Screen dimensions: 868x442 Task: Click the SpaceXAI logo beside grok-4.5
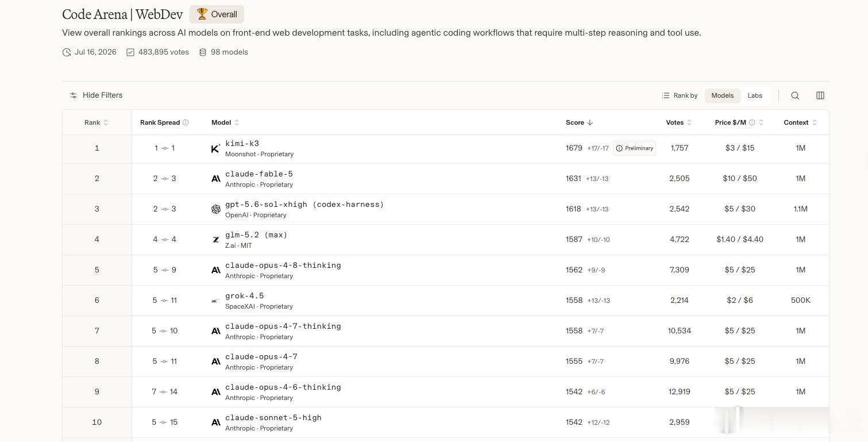216,301
